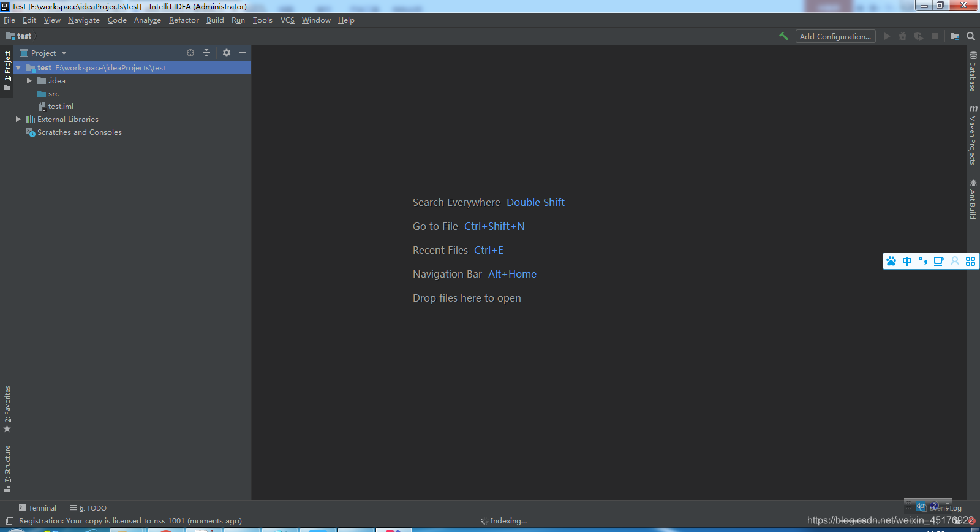980x532 pixels.
Task: Open the Analyze menu
Action: point(148,20)
